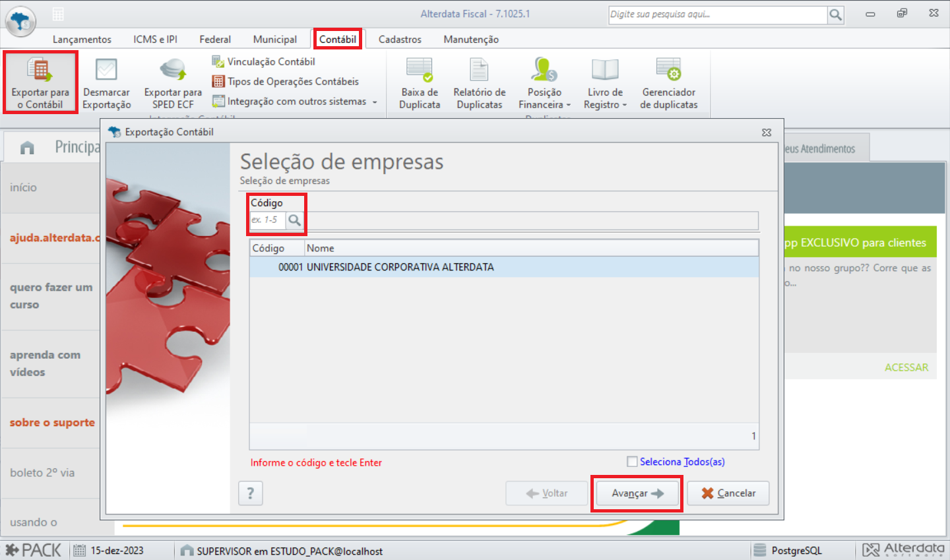Open Tipos de Operações Contábeis
The image size is (950, 560).
pos(286,81)
